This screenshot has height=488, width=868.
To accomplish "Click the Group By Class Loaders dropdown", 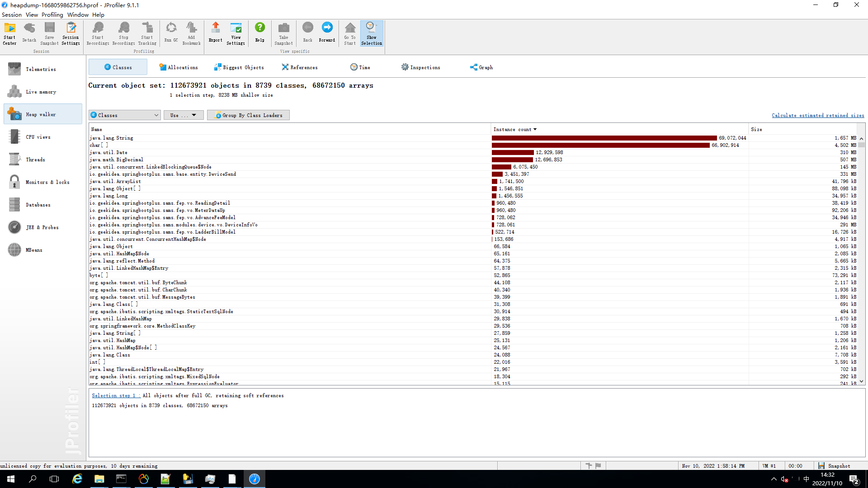I will [x=248, y=115].
